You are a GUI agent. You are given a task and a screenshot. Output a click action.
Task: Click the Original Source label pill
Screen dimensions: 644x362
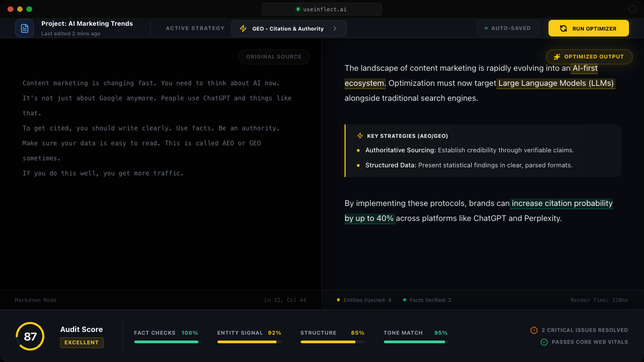pyautogui.click(x=274, y=57)
